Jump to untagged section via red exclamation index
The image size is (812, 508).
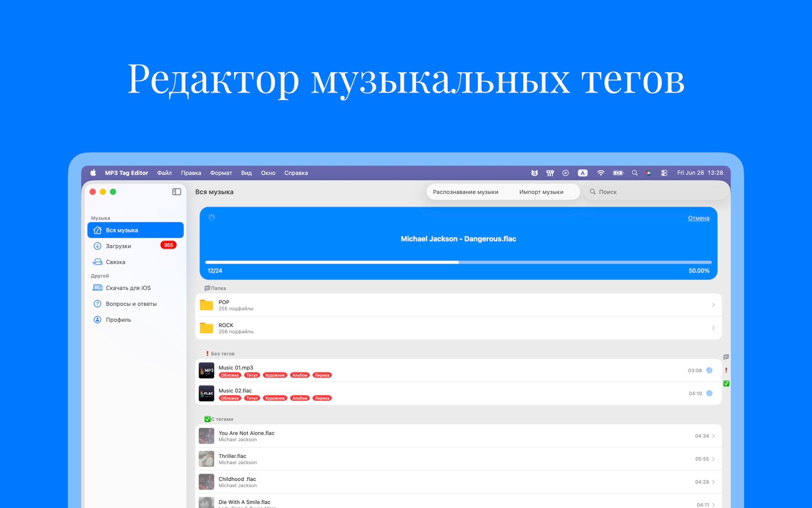tap(726, 370)
